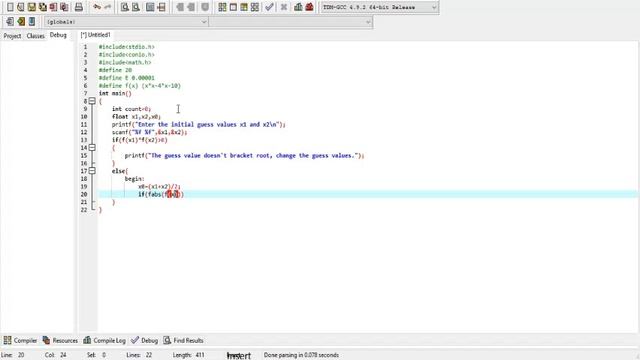This screenshot has height=360, width=640.
Task: Click the 'int count=0;' code line
Action: pyautogui.click(x=131, y=109)
